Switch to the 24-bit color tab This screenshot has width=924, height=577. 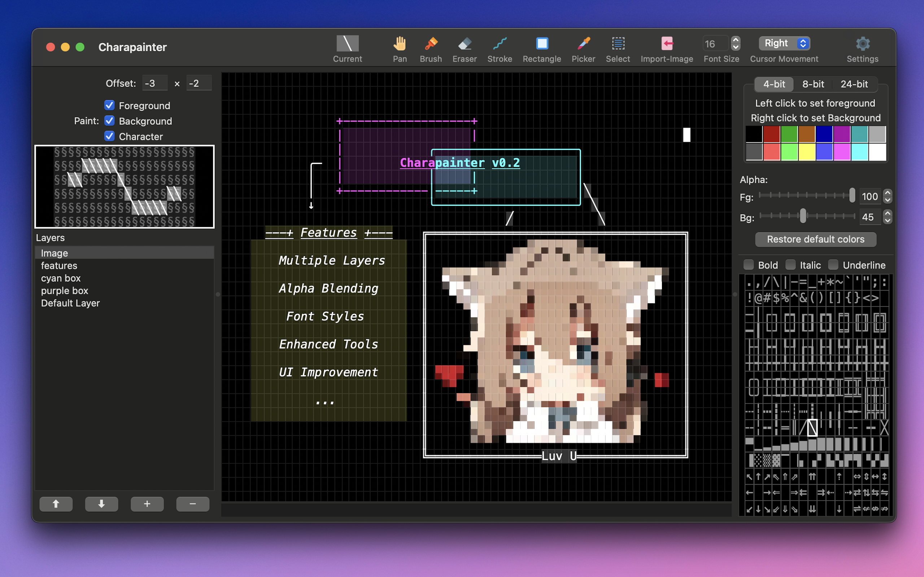pos(854,84)
